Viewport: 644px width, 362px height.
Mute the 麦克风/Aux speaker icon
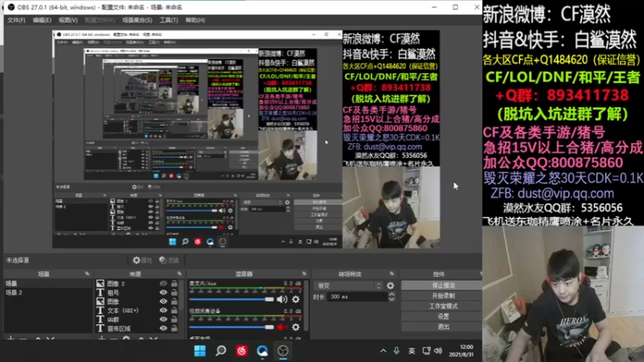(x=283, y=299)
